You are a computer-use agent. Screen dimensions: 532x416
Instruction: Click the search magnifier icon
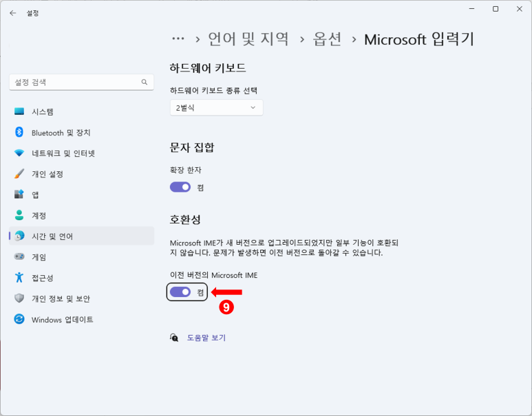tap(145, 82)
